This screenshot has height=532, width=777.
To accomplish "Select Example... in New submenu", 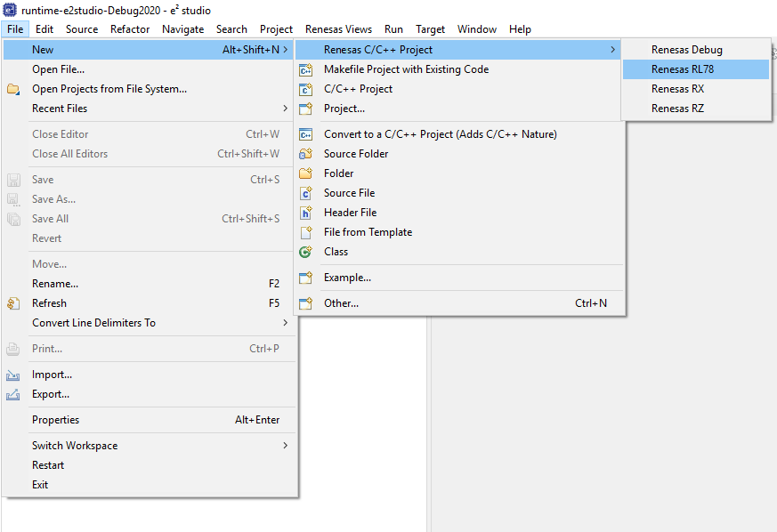I will [459, 278].
